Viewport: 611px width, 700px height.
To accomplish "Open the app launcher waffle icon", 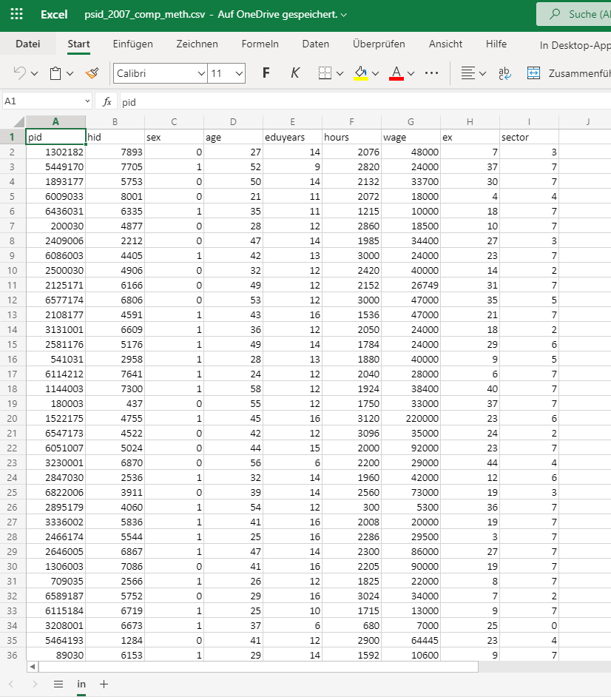I will tap(16, 14).
